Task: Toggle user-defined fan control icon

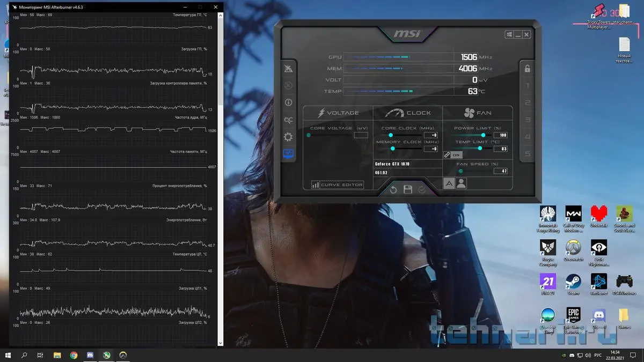Action: [461, 183]
